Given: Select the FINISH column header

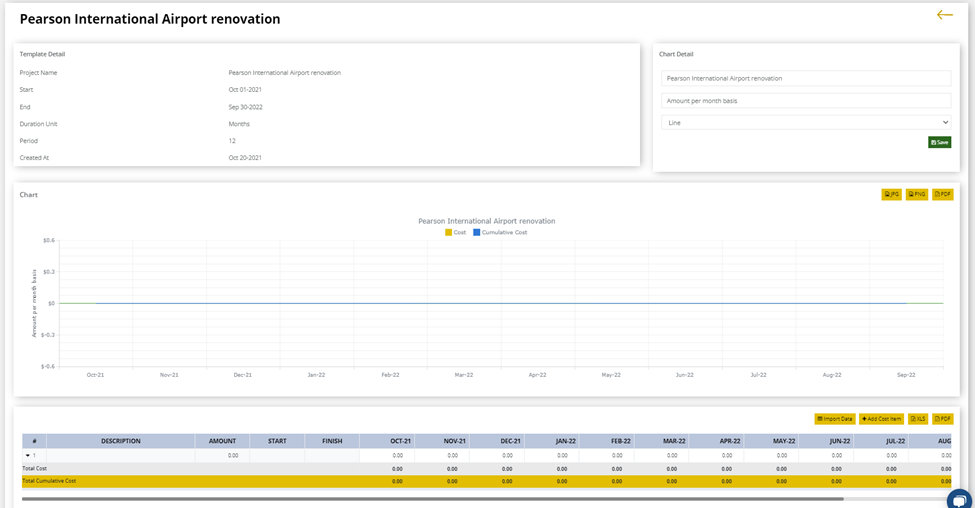Looking at the screenshot, I should click(x=332, y=441).
